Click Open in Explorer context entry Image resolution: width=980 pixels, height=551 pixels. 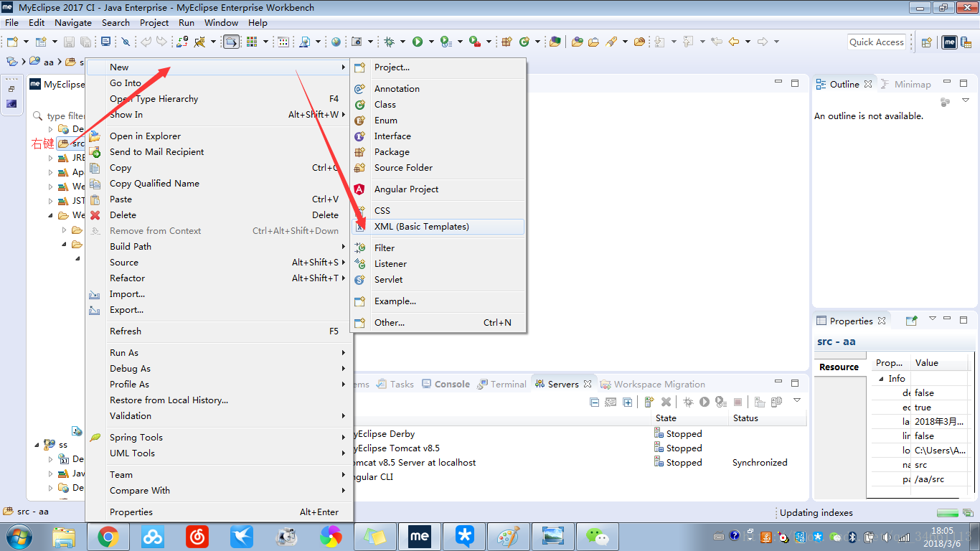click(x=219, y=136)
